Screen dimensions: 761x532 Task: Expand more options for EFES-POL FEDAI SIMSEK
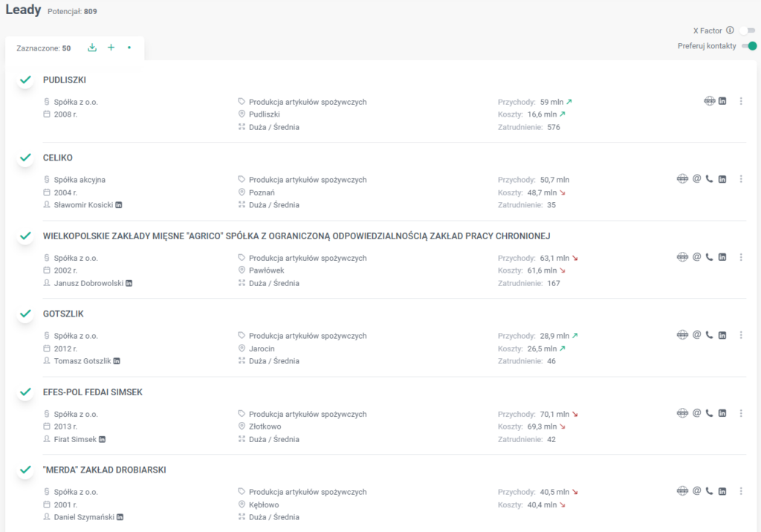click(741, 413)
